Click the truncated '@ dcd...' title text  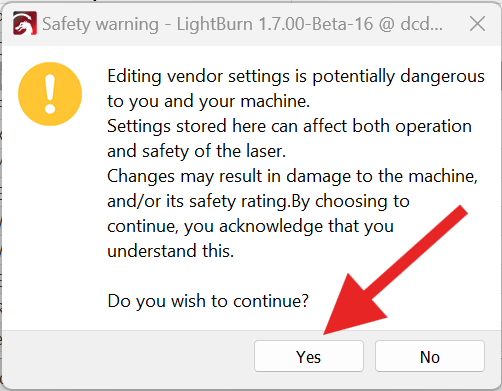click(x=411, y=24)
